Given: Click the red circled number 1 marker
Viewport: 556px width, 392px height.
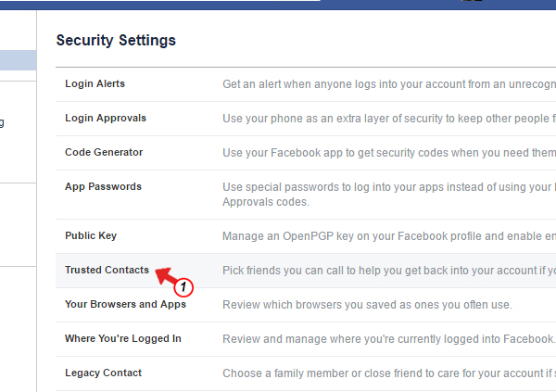Looking at the screenshot, I should 183,286.
